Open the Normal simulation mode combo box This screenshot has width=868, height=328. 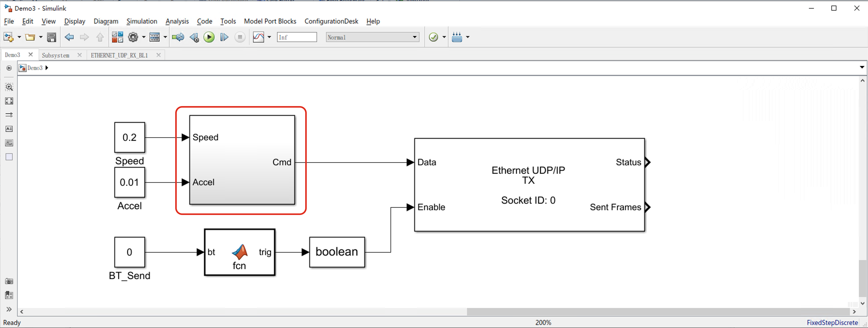coord(373,37)
